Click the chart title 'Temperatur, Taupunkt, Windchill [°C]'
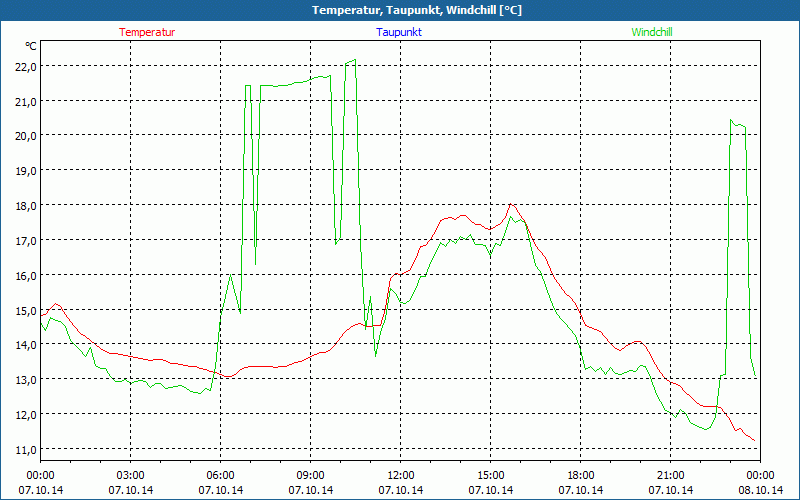The image size is (800, 500). [417, 10]
